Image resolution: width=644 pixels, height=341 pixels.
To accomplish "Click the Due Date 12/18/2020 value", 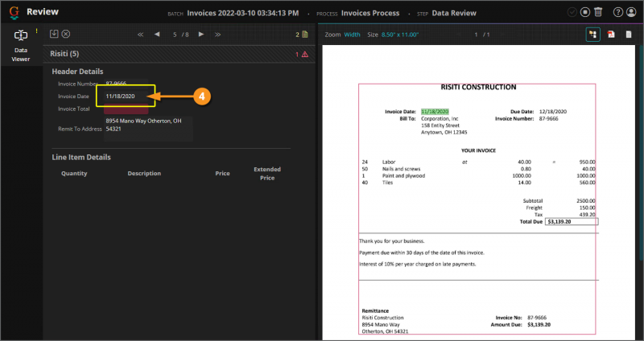I will click(x=553, y=112).
